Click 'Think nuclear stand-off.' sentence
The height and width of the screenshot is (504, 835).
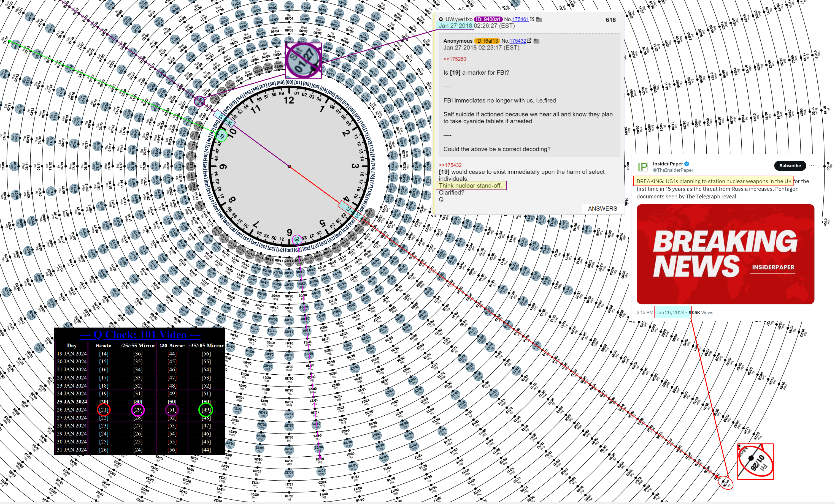[470, 186]
